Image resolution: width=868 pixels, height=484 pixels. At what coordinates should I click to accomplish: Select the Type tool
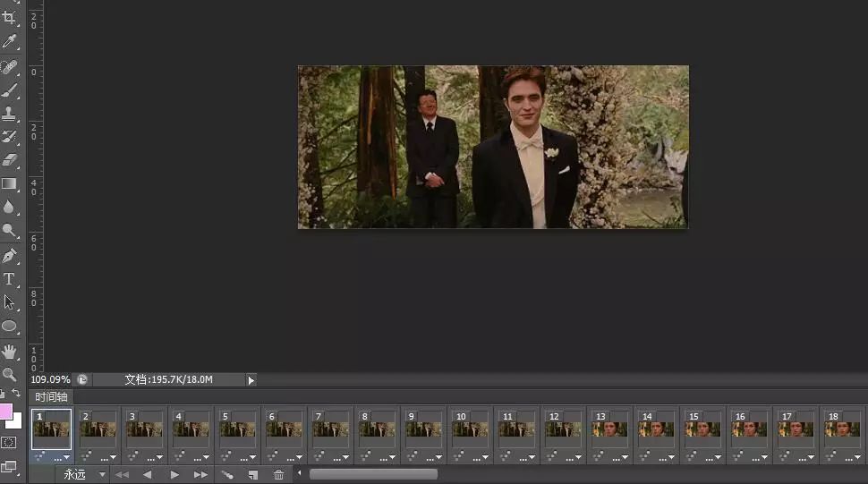click(x=10, y=279)
